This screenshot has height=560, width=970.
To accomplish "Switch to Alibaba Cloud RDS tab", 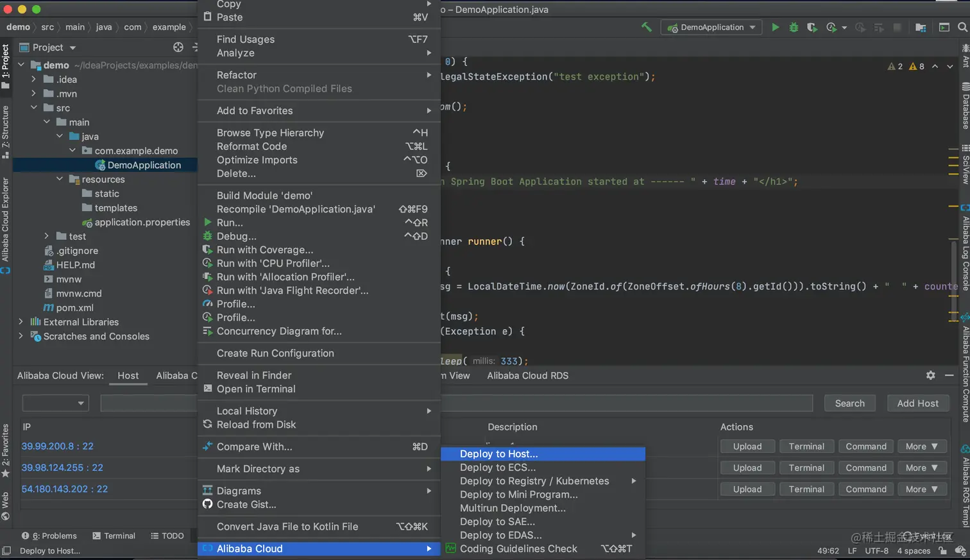I will pos(527,375).
